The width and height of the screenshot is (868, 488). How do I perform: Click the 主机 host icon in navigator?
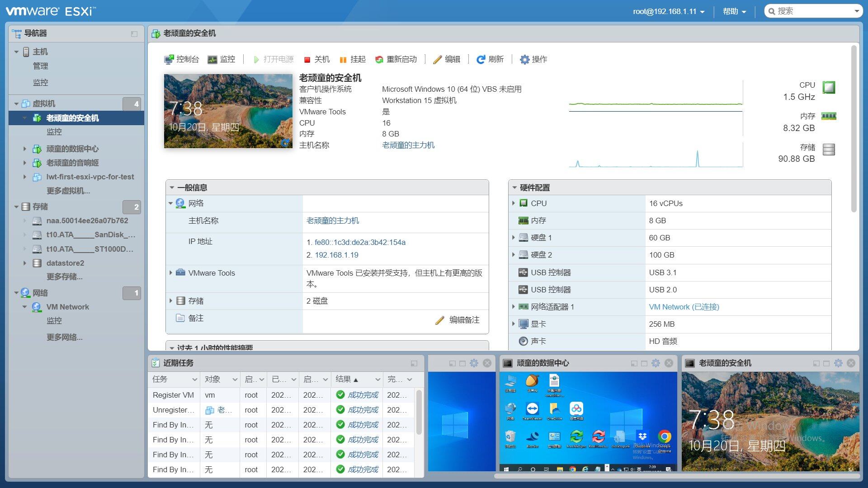pyautogui.click(x=26, y=52)
